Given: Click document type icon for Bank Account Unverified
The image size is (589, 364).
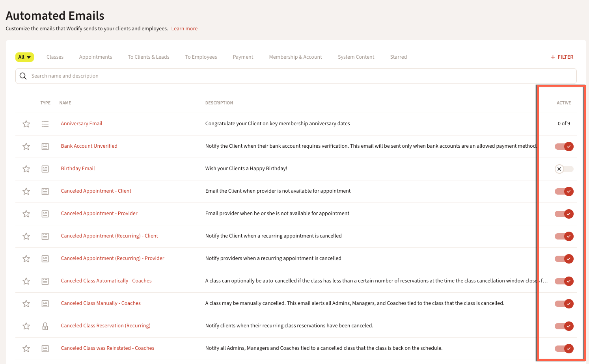Looking at the screenshot, I should point(45,147).
